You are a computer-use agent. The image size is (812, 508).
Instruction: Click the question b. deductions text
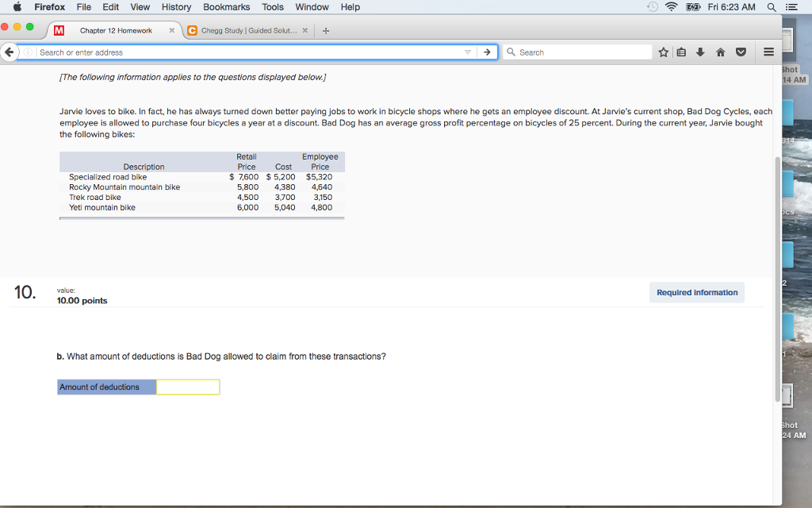[x=221, y=356]
